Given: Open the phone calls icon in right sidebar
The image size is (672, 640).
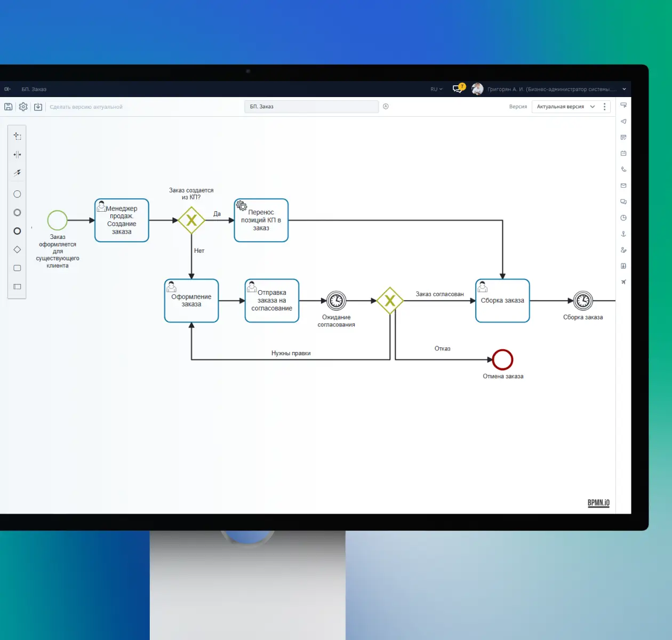Looking at the screenshot, I should click(623, 169).
